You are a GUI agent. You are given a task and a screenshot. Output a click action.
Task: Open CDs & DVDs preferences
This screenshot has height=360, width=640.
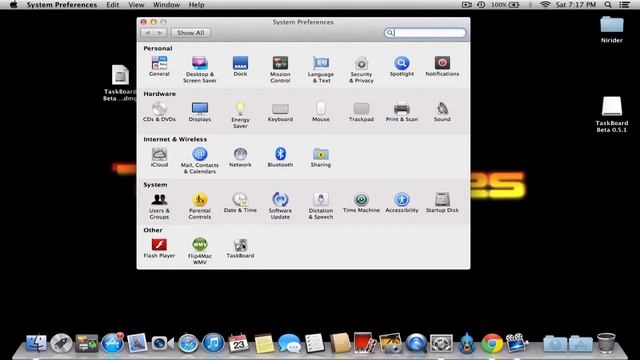click(x=159, y=111)
